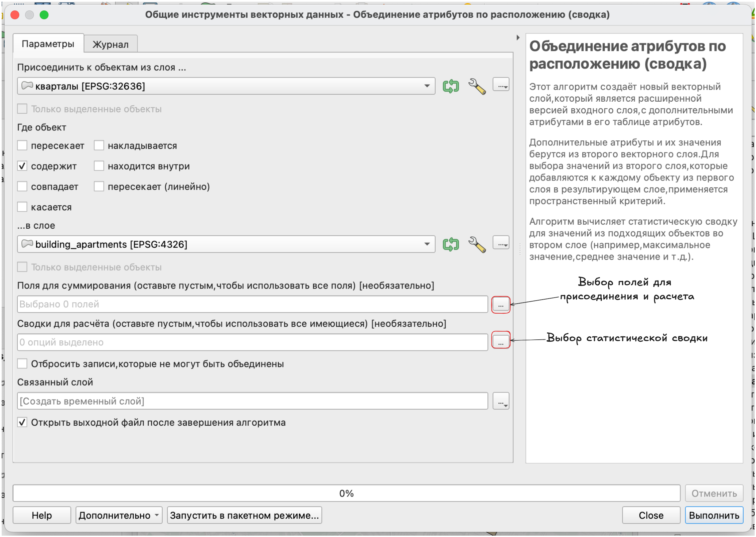The image size is (756, 537).
Task: Enable the пересекает checkbox
Action: (22, 146)
